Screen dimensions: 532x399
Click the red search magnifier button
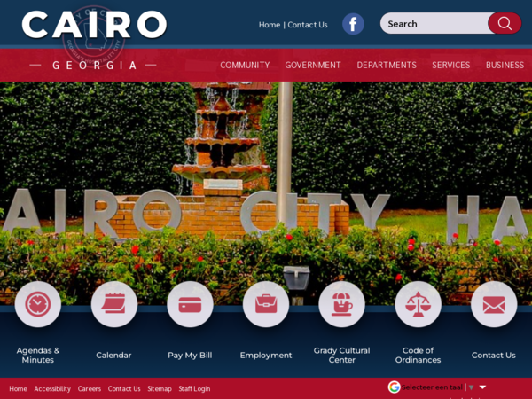click(505, 23)
